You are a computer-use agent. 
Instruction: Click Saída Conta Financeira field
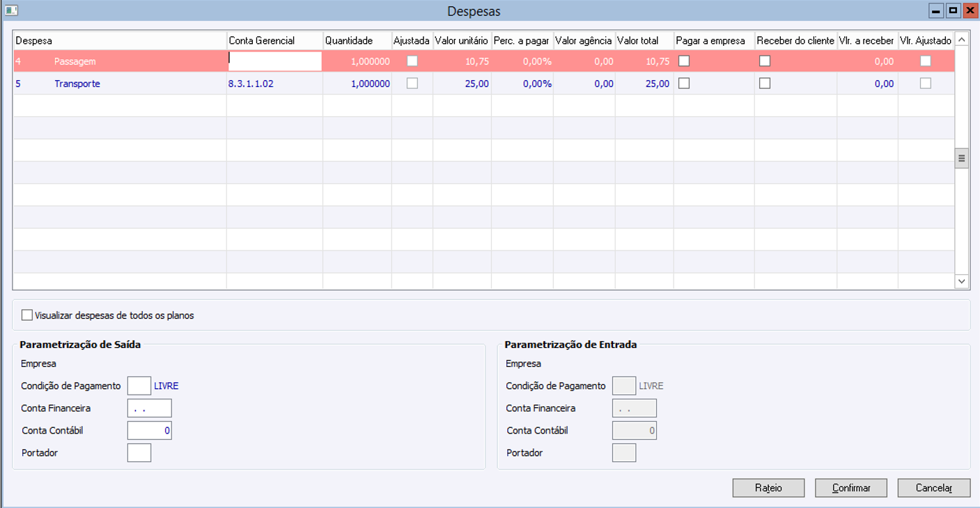pyautogui.click(x=150, y=408)
